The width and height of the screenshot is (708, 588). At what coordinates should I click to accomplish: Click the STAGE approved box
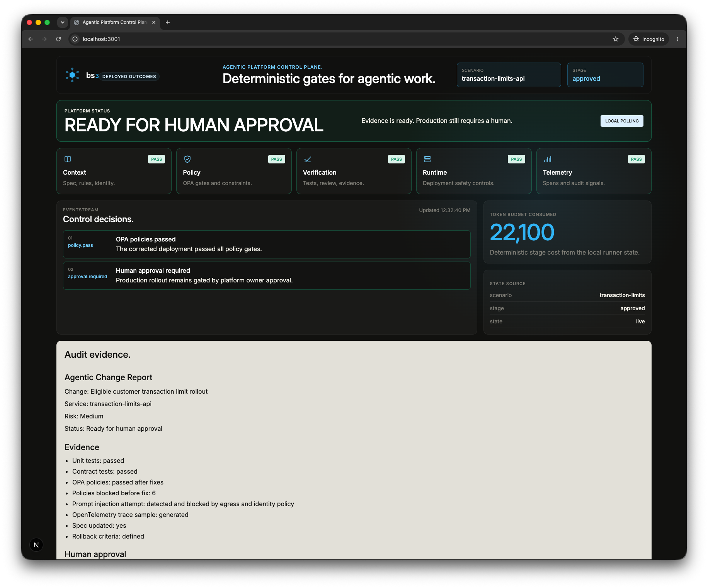(605, 75)
